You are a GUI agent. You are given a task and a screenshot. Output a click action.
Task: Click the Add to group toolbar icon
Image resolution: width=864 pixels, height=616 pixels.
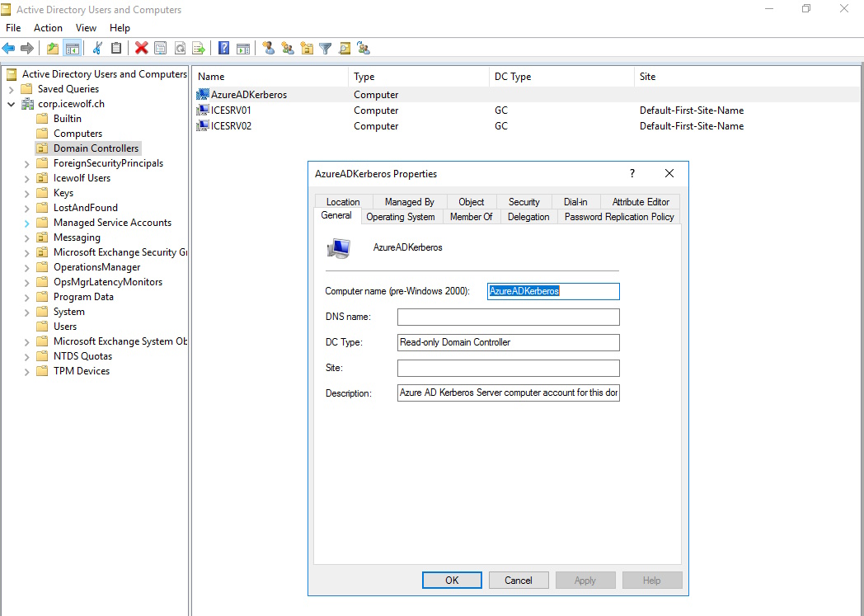coord(364,49)
